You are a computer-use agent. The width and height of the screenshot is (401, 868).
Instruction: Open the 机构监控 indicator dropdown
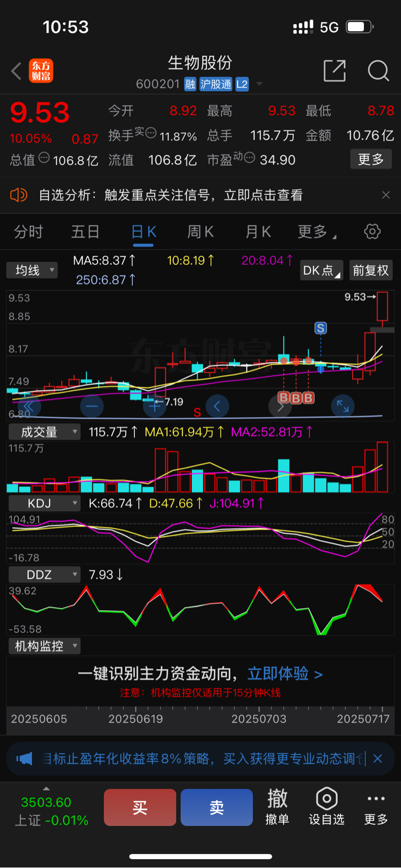[x=44, y=647]
